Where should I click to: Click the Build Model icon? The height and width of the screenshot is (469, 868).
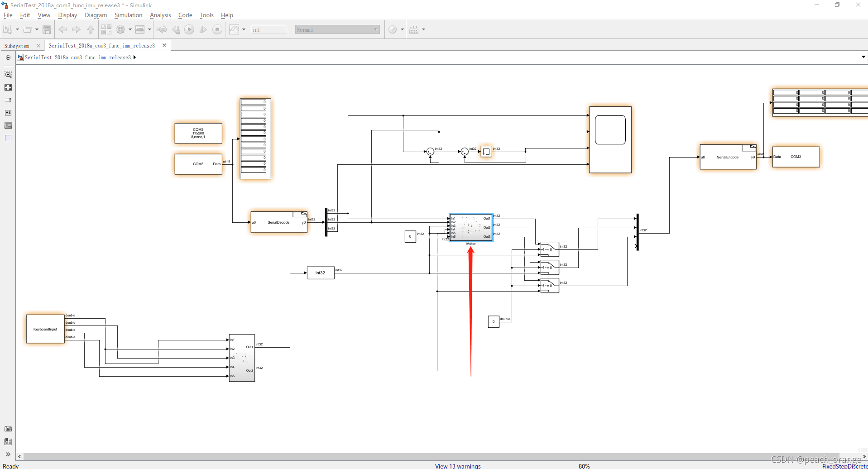click(x=414, y=29)
